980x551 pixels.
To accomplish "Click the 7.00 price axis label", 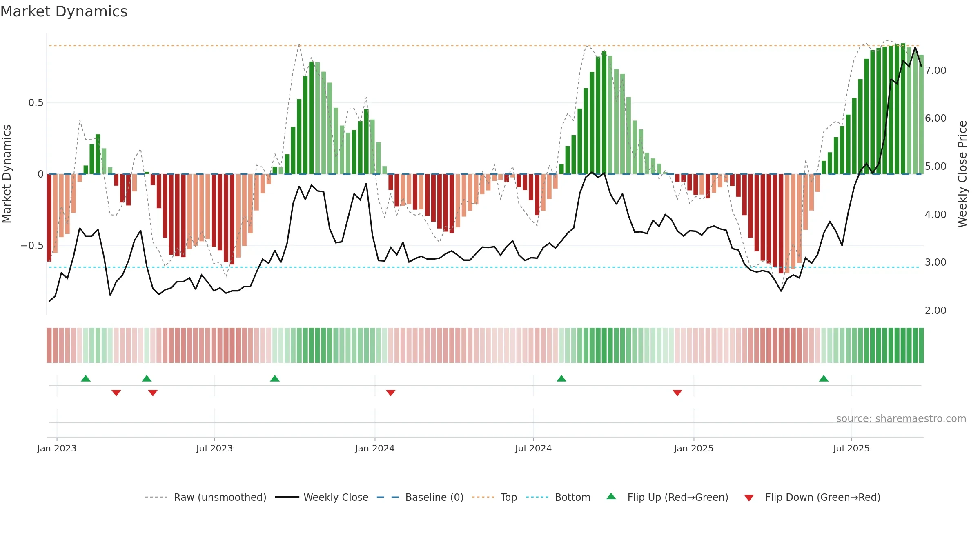I will point(935,70).
